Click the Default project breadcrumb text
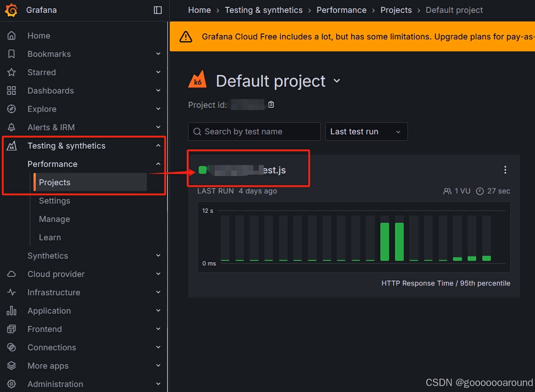535x392 pixels. [x=454, y=10]
